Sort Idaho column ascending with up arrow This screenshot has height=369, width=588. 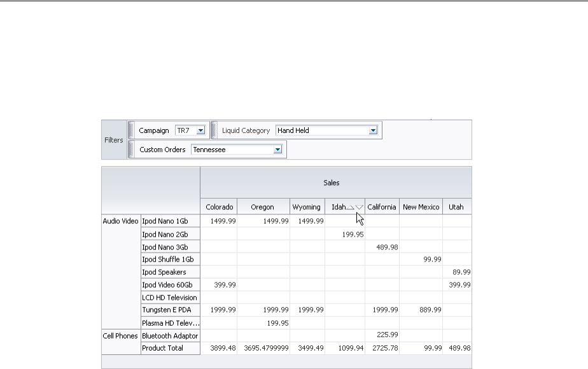350,207
